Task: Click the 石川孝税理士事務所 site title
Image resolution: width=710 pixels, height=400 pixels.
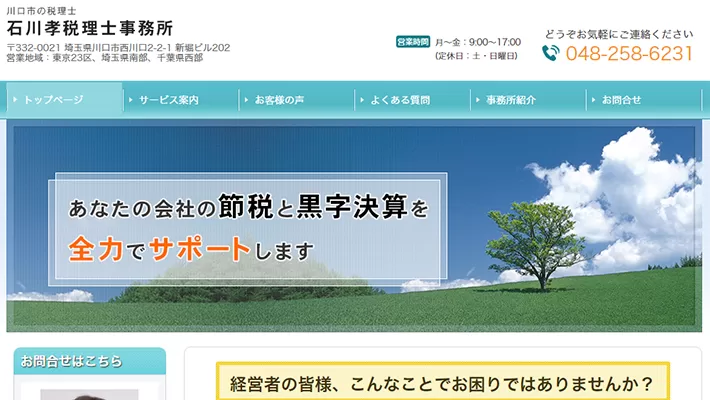Action: [88, 28]
